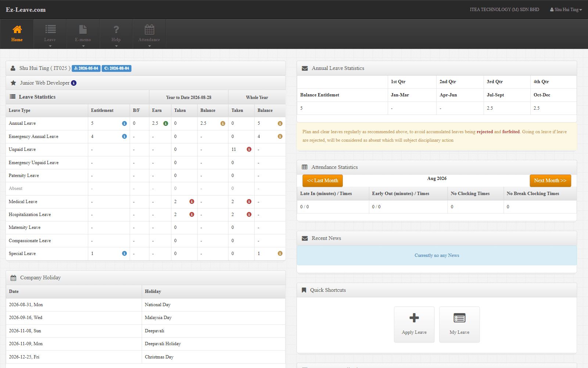Open the Help menu

coord(116,34)
